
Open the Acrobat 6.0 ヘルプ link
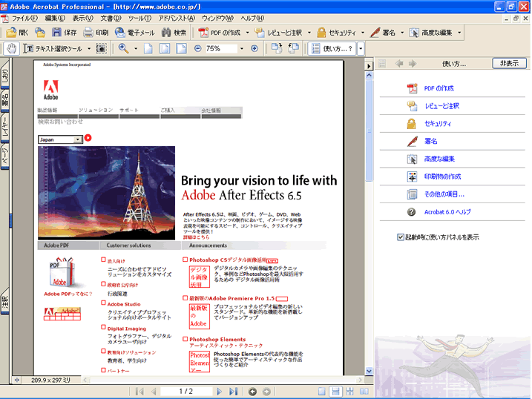(x=447, y=212)
